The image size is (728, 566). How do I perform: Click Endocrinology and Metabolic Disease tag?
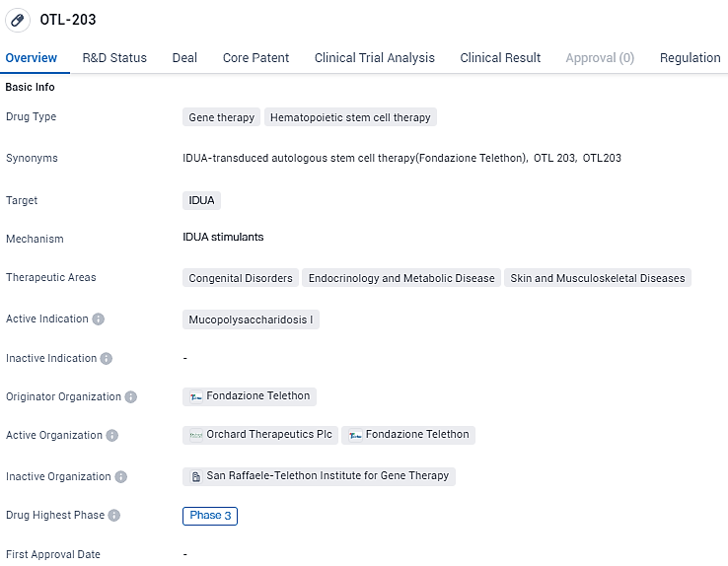click(401, 278)
